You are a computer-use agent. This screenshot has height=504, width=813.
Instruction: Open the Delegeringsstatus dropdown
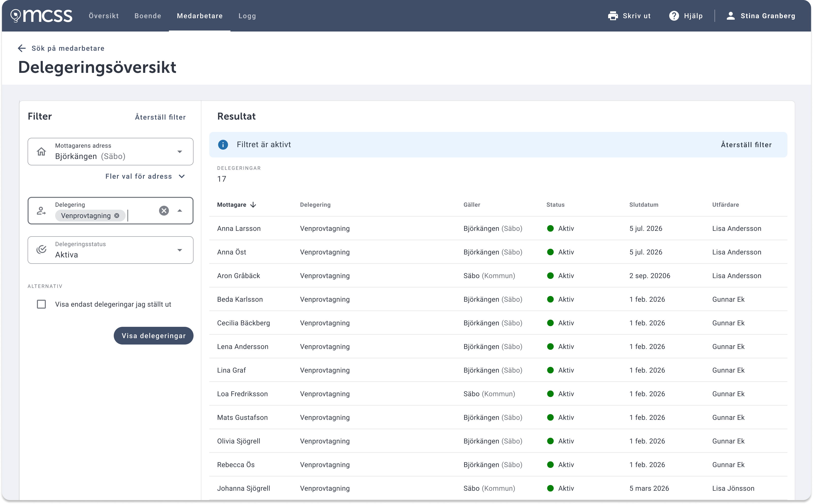click(110, 250)
